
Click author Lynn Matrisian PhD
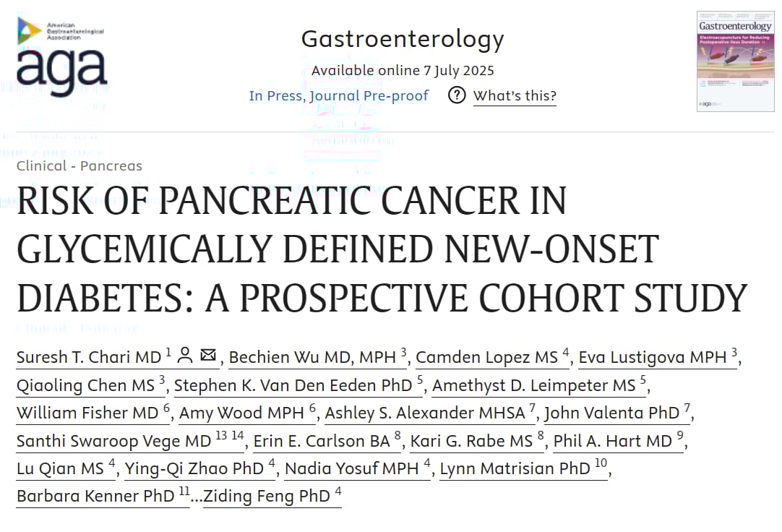[515, 468]
